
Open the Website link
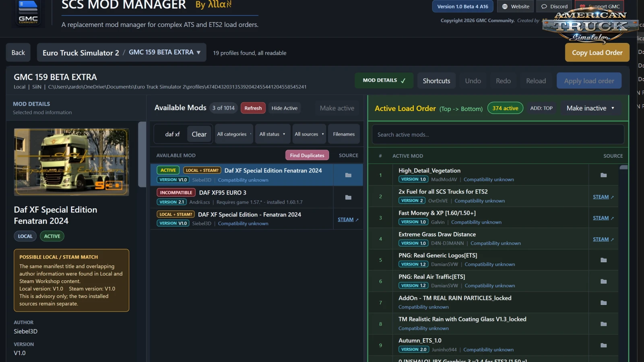[x=516, y=6]
